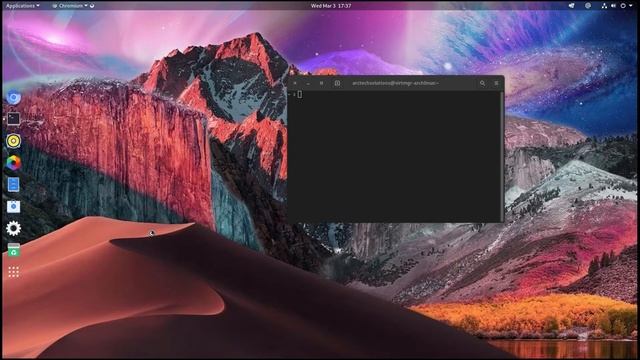Open Chromium from the dock
640x360 pixels.
[13, 97]
